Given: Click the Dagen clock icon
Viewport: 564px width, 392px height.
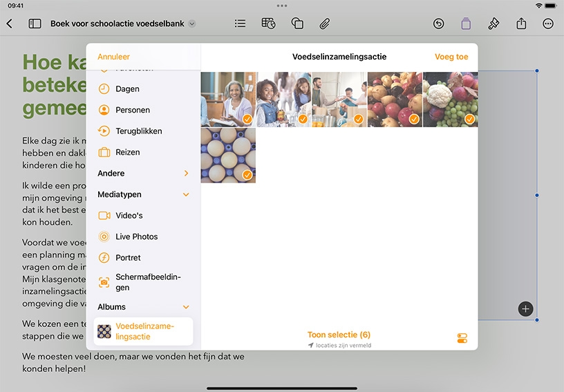Looking at the screenshot, I should [104, 88].
